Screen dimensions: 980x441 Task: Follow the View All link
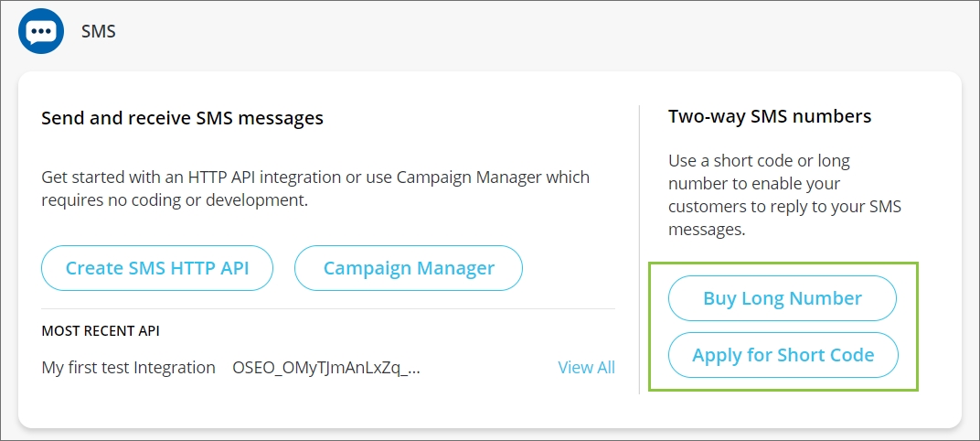[x=586, y=367]
